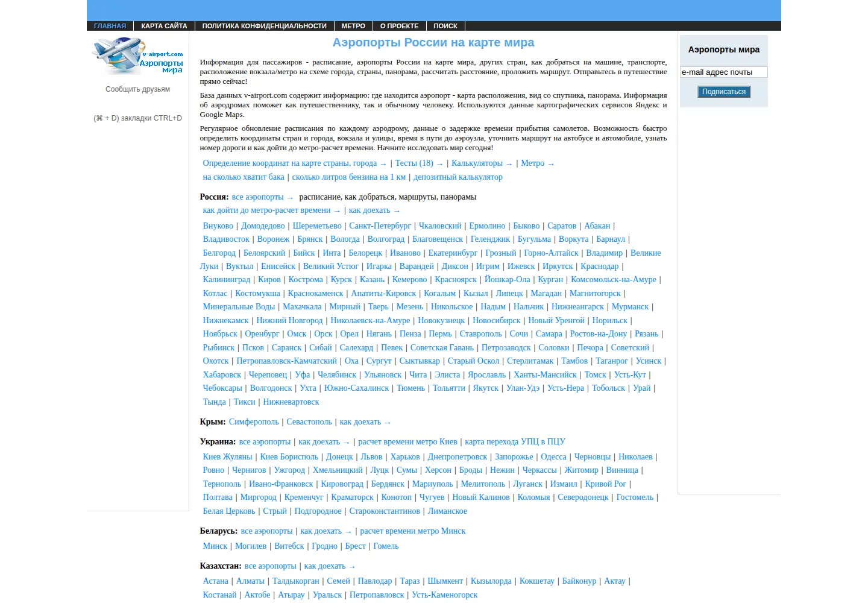Open Крым 'как доехать' link

click(365, 422)
